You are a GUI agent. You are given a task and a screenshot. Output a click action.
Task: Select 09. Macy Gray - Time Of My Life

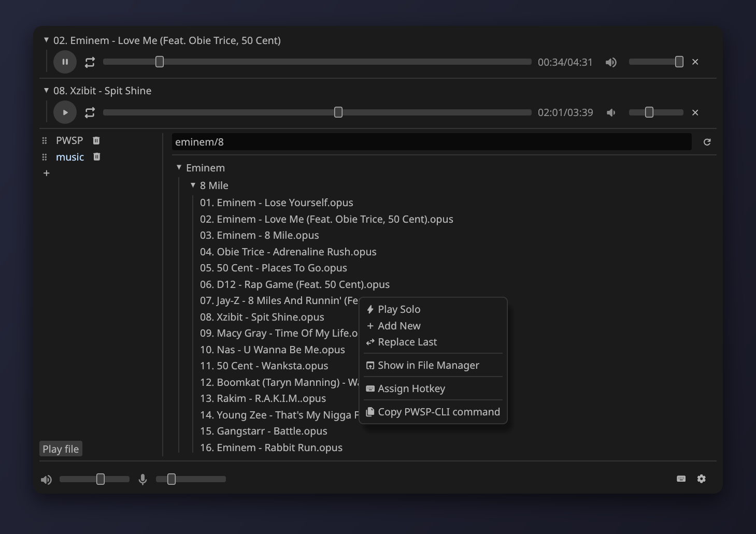pos(279,333)
